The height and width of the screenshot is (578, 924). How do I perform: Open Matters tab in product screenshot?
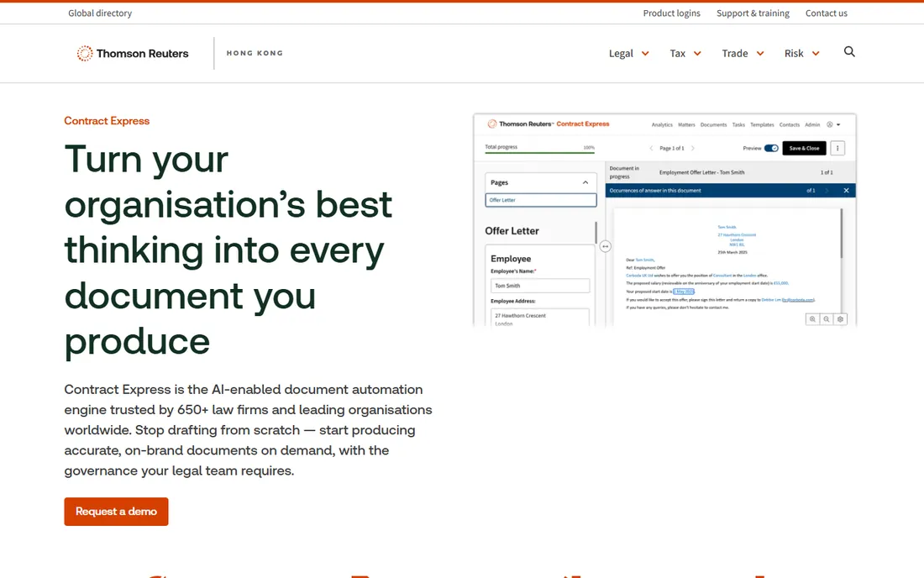[x=686, y=125]
